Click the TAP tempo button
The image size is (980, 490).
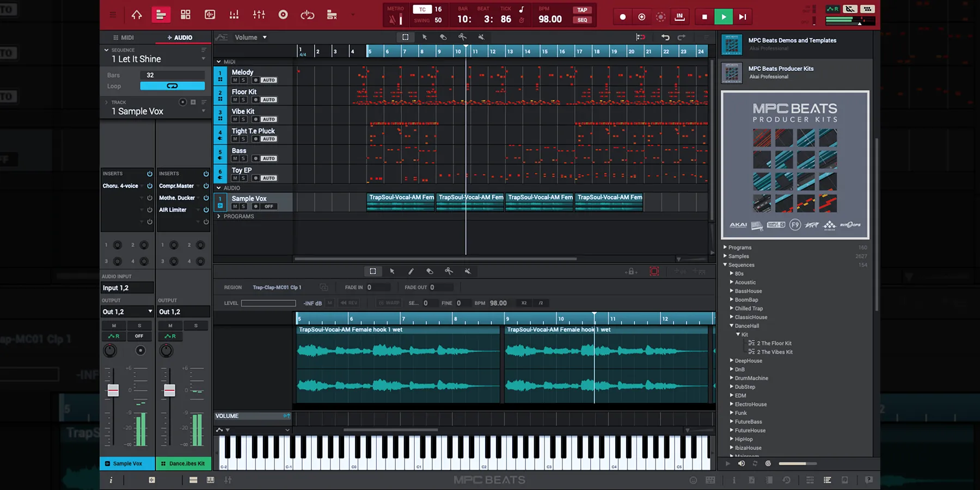pyautogui.click(x=581, y=9)
